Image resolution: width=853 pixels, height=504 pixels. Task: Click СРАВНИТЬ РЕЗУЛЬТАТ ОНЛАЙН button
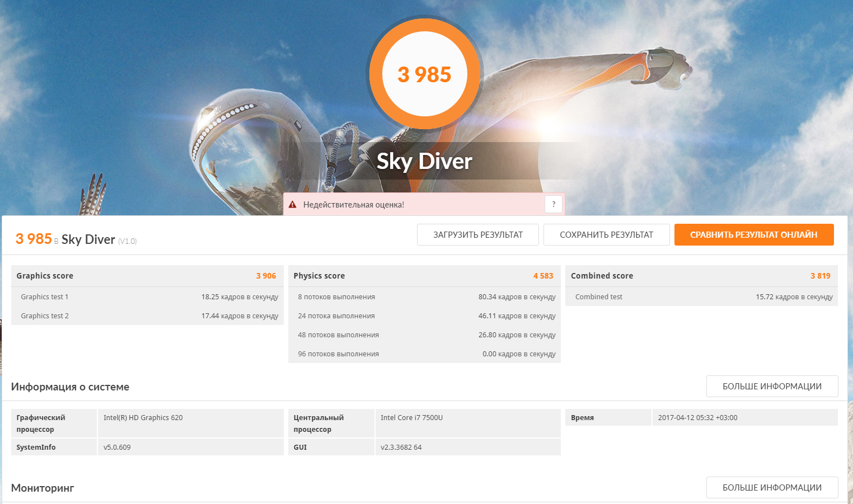tap(754, 235)
